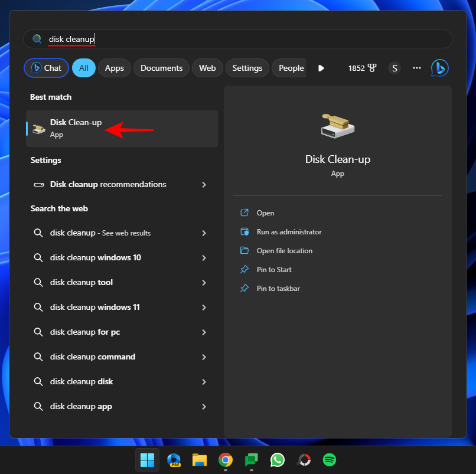Image resolution: width=476 pixels, height=474 pixels.
Task: Switch to the Documents filter tab
Action: (161, 68)
